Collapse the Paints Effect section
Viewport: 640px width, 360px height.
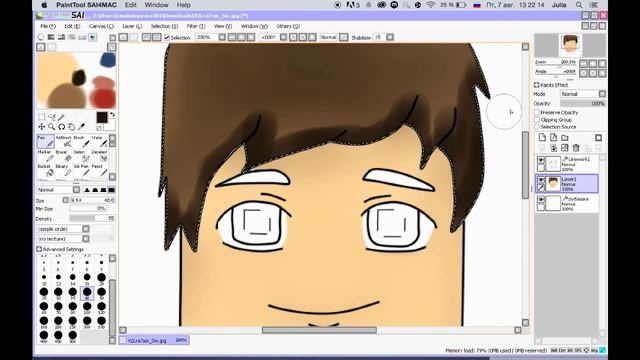coord(536,85)
